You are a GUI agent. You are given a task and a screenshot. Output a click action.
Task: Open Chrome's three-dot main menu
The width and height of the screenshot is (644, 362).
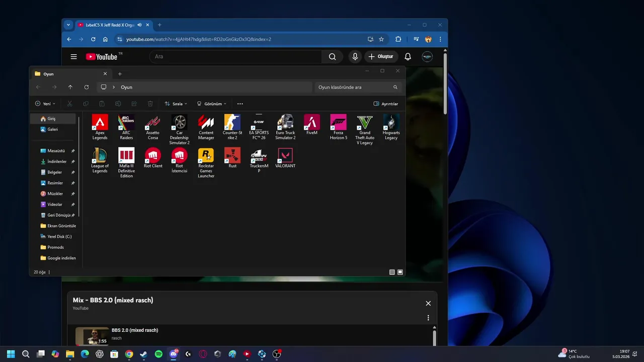coord(440,39)
